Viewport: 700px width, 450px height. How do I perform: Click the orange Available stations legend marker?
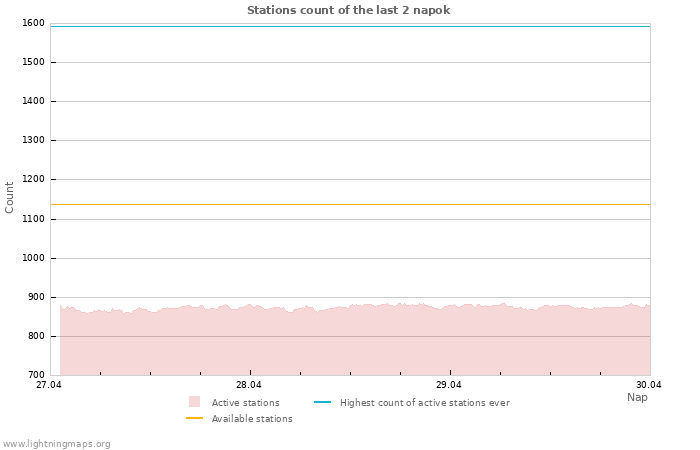click(194, 419)
